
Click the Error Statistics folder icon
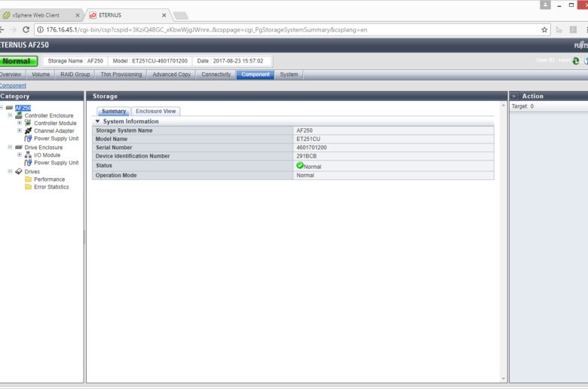pos(28,186)
